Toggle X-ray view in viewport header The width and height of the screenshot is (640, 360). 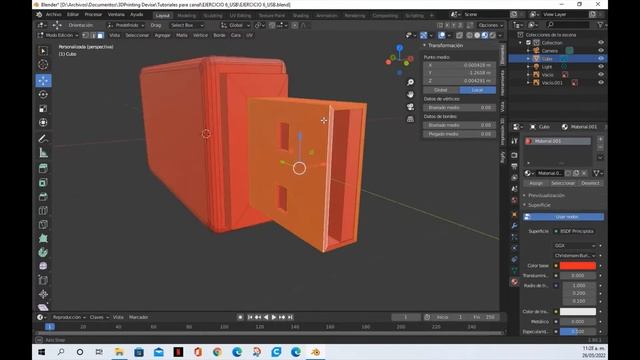pos(459,36)
